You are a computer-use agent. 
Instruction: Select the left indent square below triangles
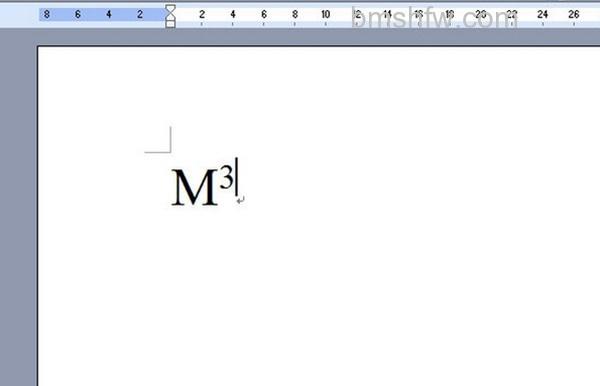(x=170, y=24)
